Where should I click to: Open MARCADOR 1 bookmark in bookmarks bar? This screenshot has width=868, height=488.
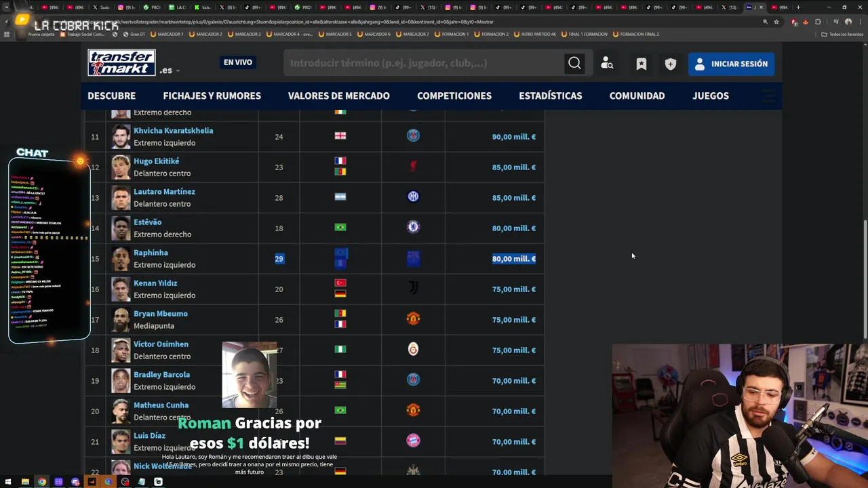(167, 34)
